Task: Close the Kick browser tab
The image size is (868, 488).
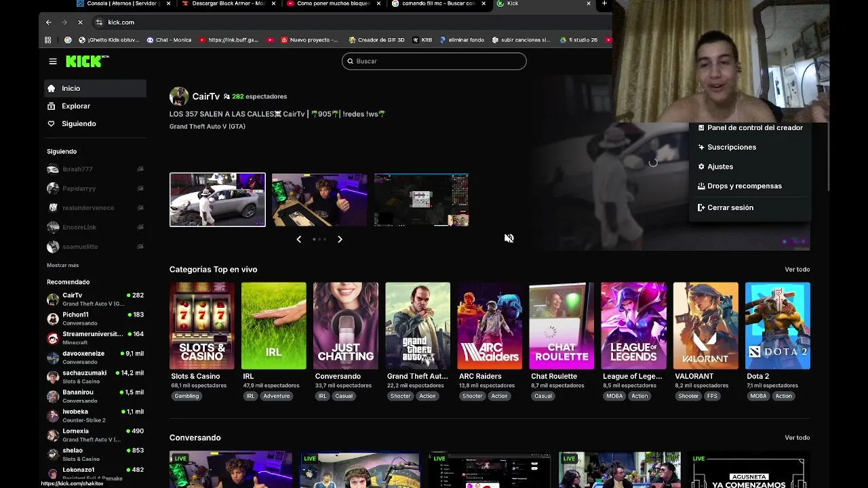Action: click(x=588, y=3)
